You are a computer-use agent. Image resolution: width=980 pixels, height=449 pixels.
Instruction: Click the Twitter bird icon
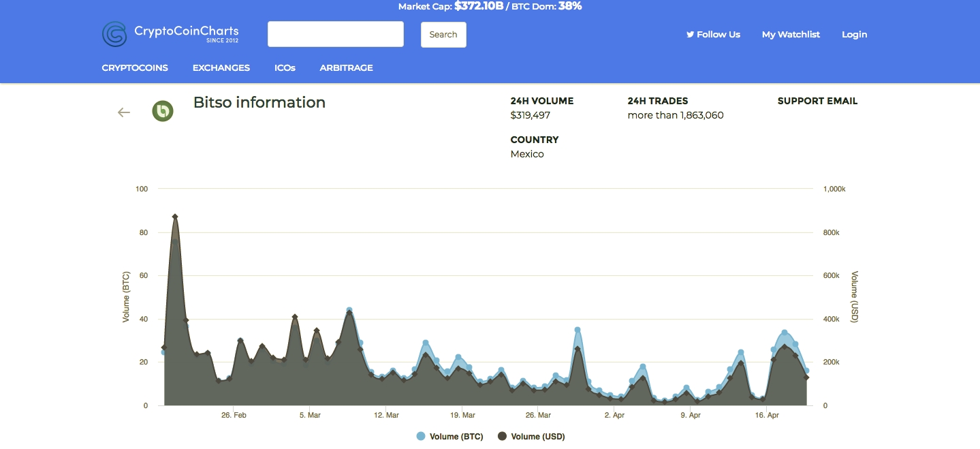pyautogui.click(x=690, y=34)
